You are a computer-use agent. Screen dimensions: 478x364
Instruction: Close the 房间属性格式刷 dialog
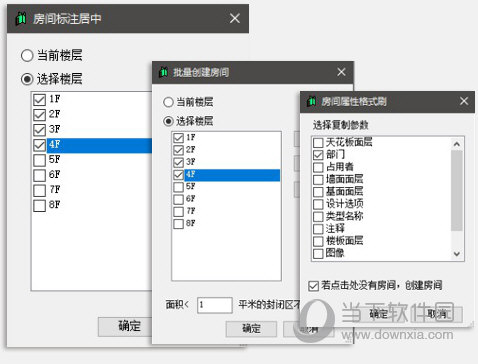[464, 101]
